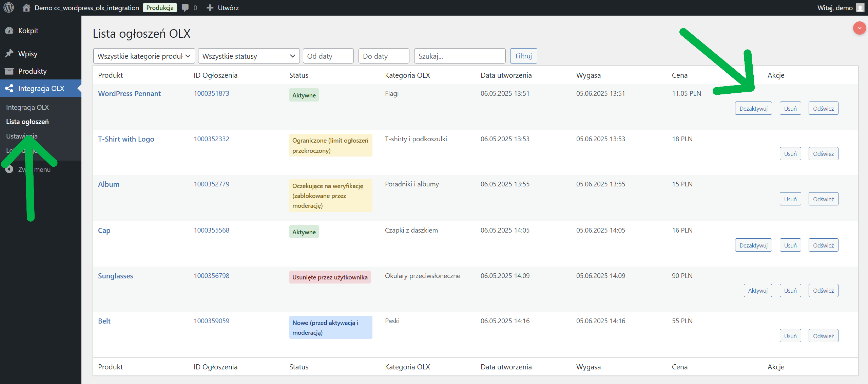Refresh the Belt listing with Odśwież

pyautogui.click(x=823, y=336)
